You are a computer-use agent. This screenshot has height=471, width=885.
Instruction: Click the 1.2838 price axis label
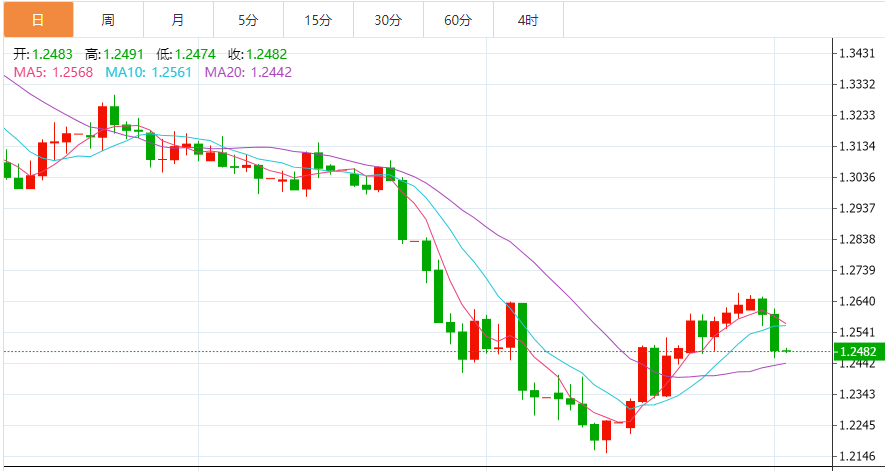coord(857,239)
